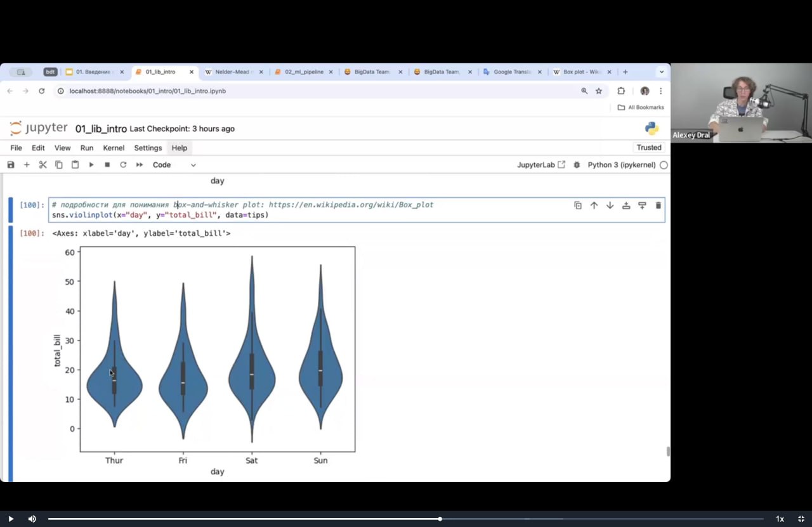Interrupt the kernel with the stop icon
The image size is (812, 527).
click(x=107, y=165)
